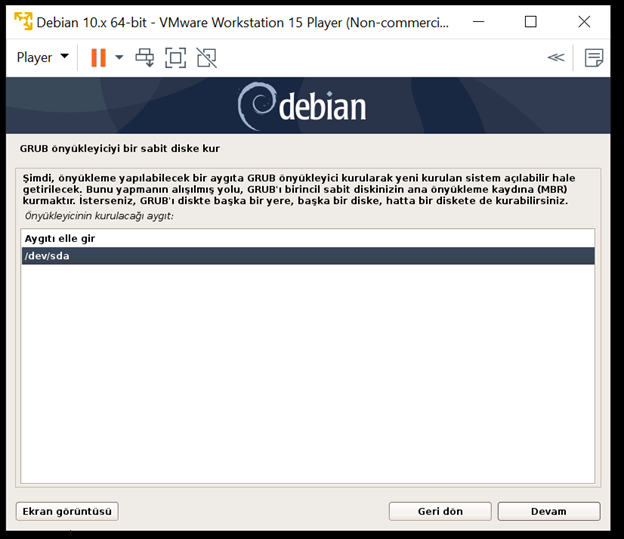Select 'Aygıtı elle gir' list entry
This screenshot has width=624, height=539.
coord(308,238)
